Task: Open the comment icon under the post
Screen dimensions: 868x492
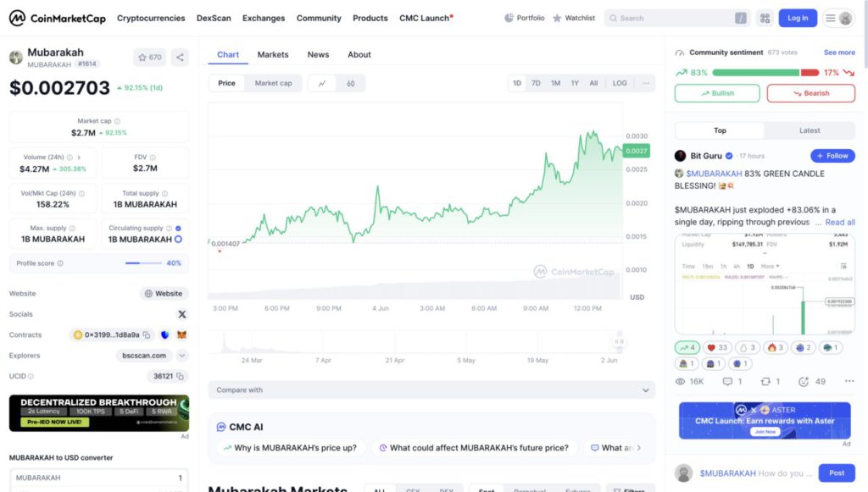Action: (727, 382)
